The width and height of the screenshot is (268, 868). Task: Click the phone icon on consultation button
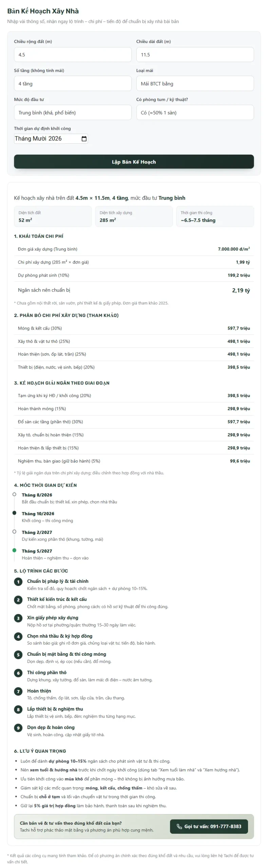point(179,826)
